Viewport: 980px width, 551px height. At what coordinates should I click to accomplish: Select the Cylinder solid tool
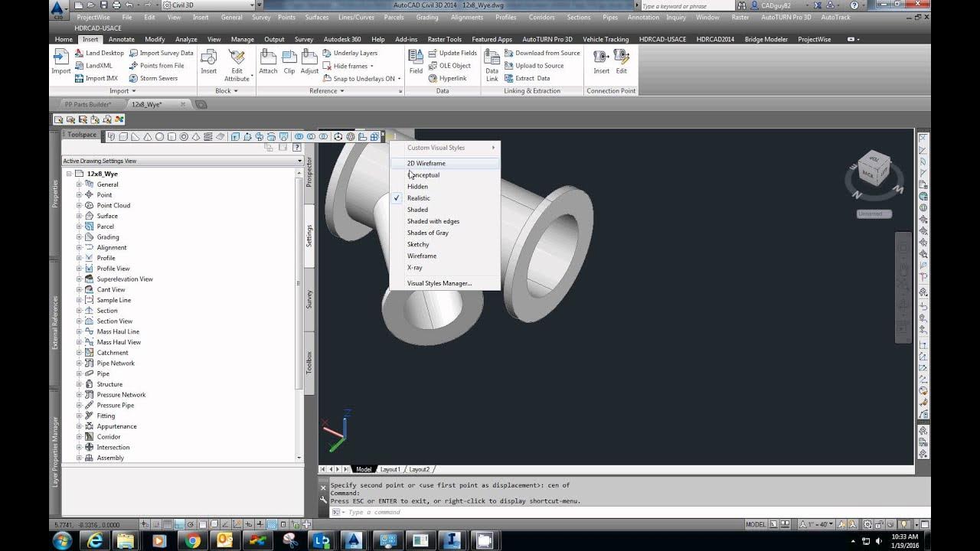(171, 137)
